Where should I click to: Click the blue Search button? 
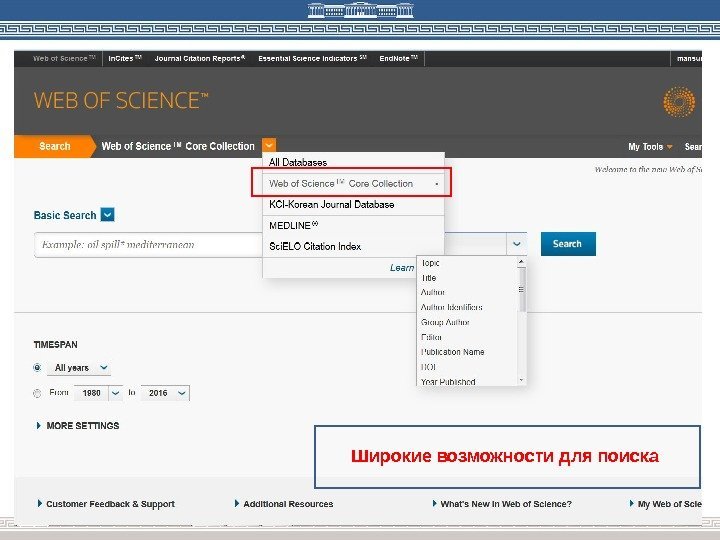(x=568, y=244)
